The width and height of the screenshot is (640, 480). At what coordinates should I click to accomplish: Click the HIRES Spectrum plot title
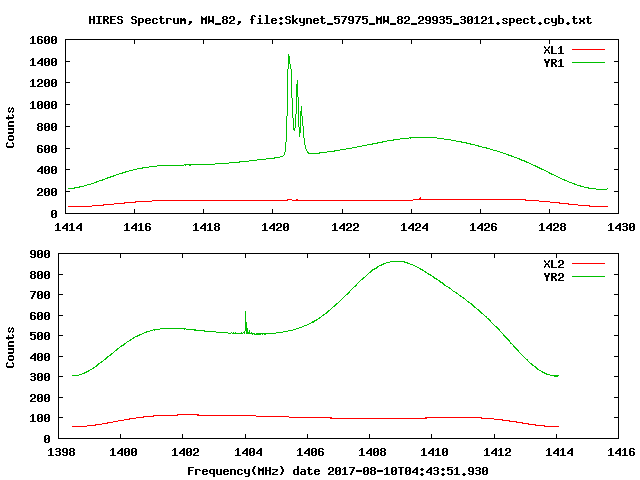(x=340, y=20)
